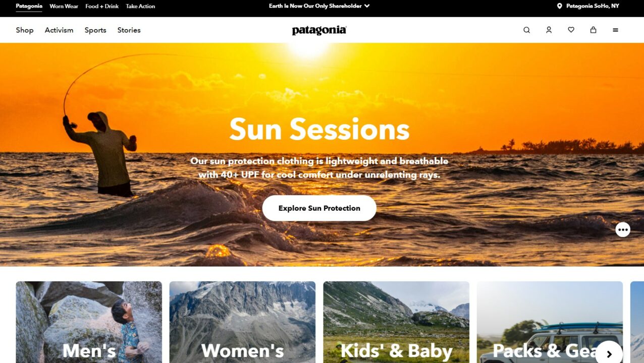
Task: Click the store location pin icon
Action: point(559,6)
